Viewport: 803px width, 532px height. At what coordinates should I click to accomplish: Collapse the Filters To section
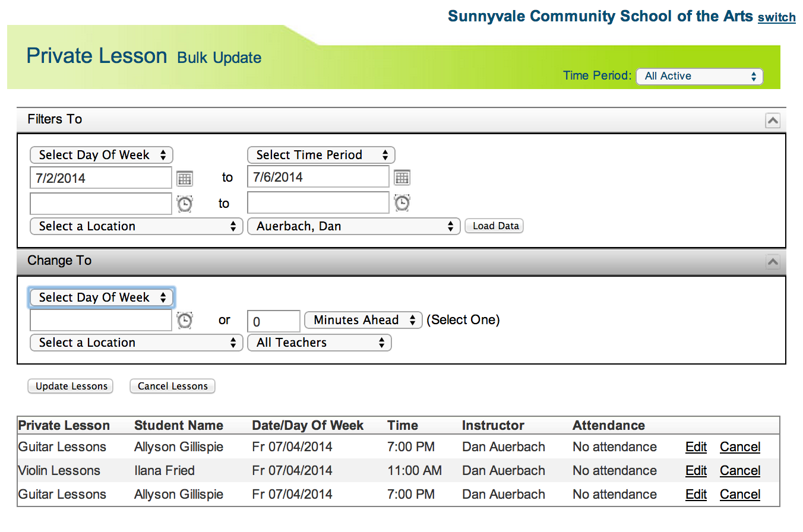[772, 121]
